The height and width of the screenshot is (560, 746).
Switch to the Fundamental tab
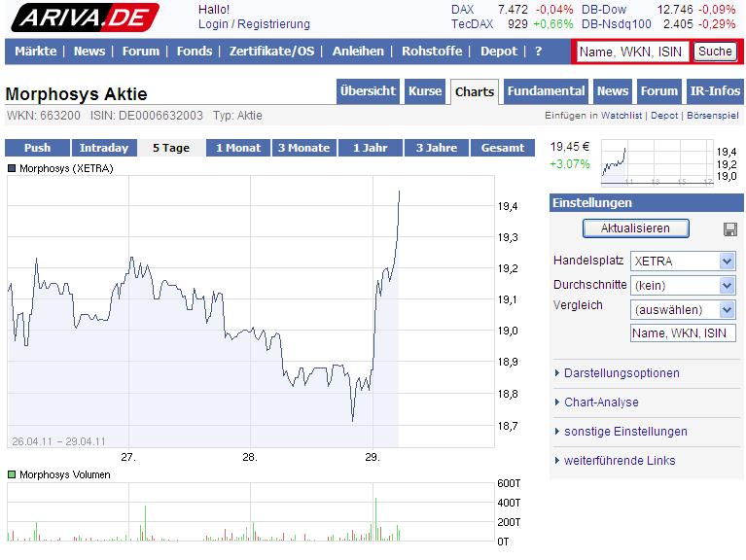tap(546, 91)
